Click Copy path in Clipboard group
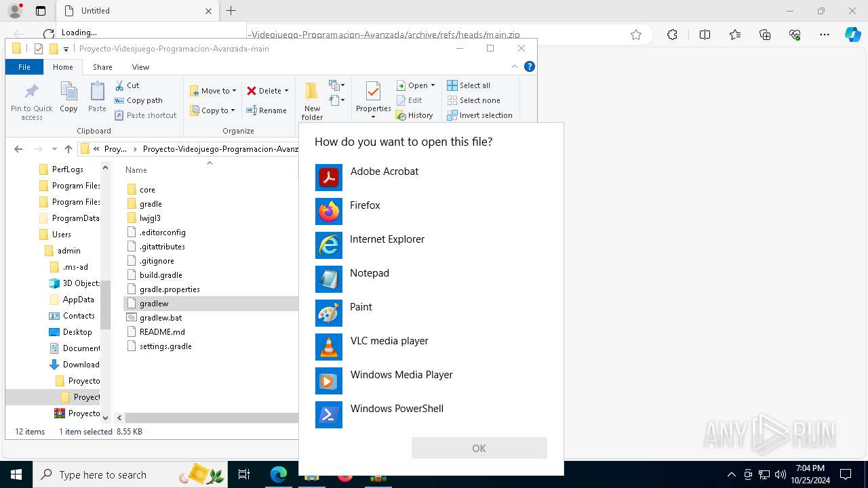The width and height of the screenshot is (868, 488). (x=138, y=100)
